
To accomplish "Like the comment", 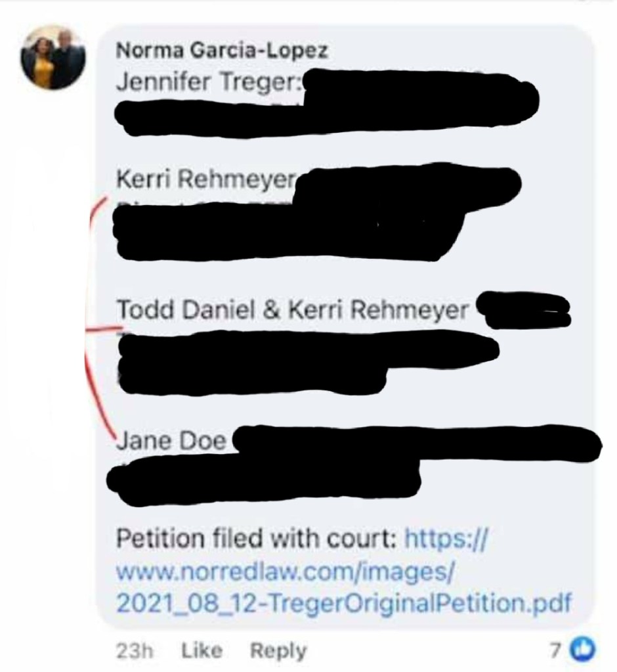I will 200,650.
